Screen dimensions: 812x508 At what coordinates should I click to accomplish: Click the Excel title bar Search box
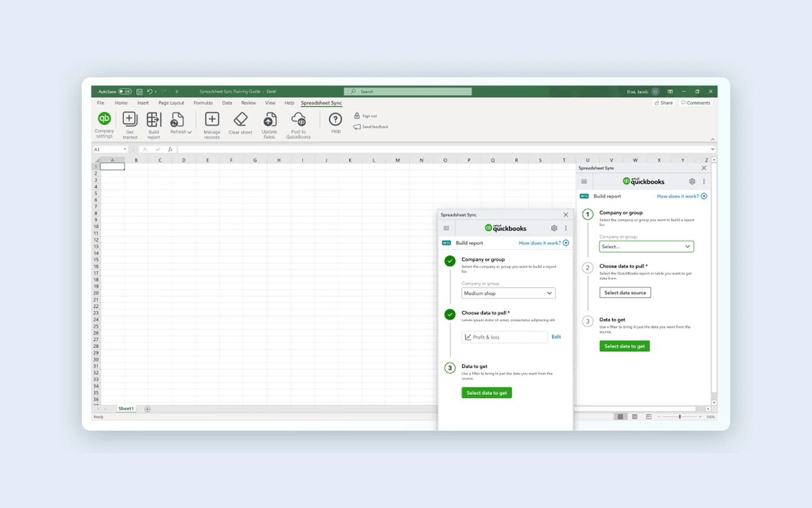(x=408, y=91)
